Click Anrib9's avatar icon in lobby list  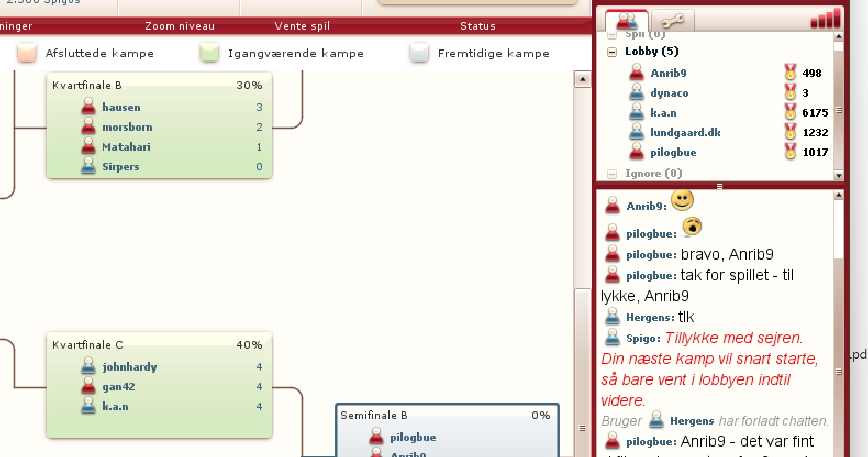pos(637,73)
